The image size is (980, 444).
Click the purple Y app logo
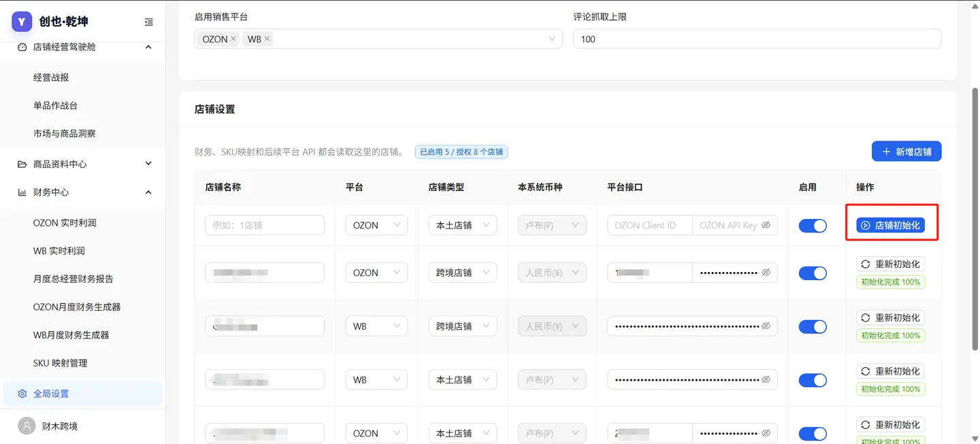22,21
